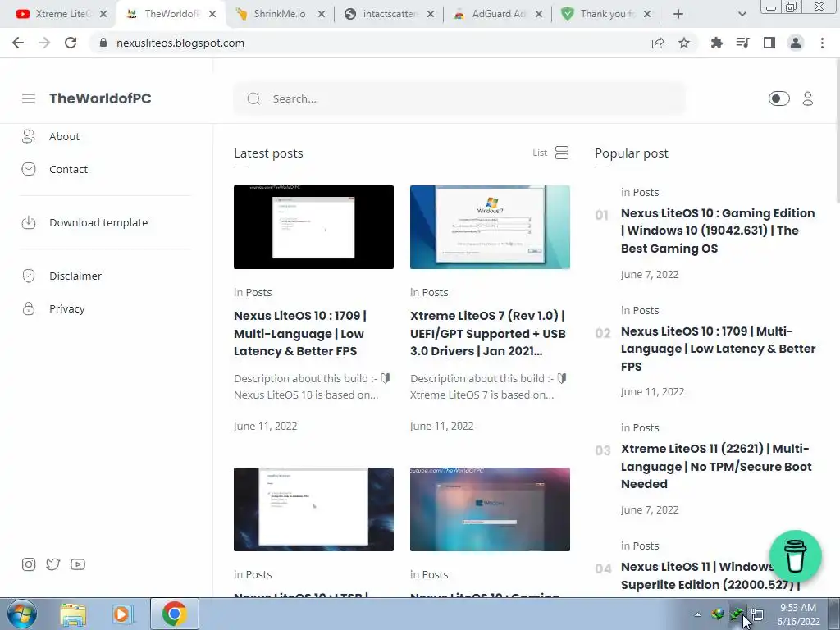
Task: Click the search magnifier icon
Action: pyautogui.click(x=253, y=98)
